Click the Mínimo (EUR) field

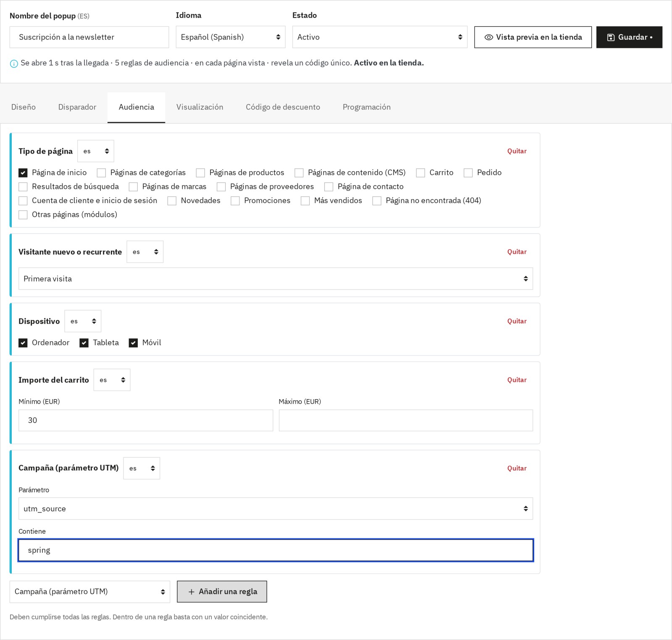(146, 421)
